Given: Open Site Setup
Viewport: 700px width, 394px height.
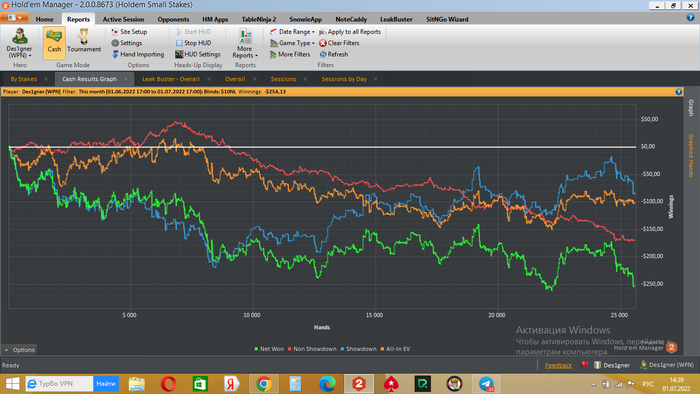Looking at the screenshot, I should coord(129,32).
